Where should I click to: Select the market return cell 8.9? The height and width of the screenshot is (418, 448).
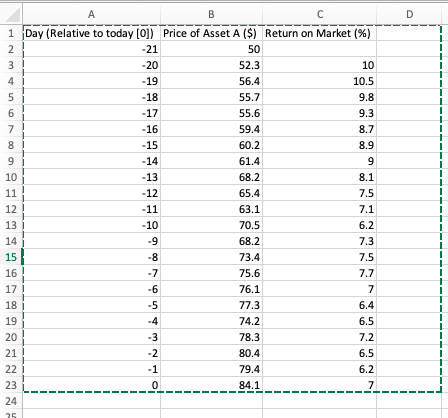(320, 145)
